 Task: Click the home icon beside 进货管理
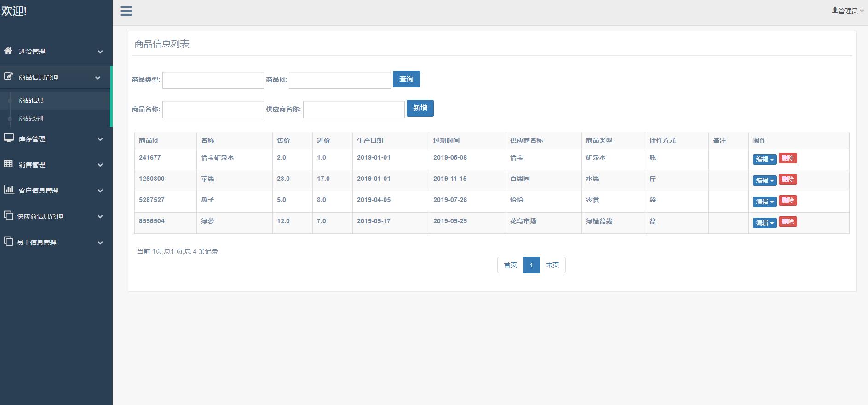coord(8,51)
